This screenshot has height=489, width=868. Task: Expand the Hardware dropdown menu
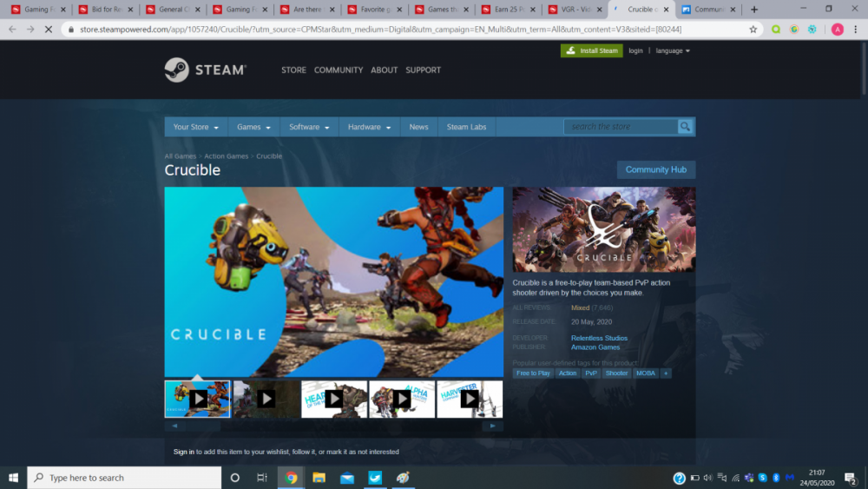[x=369, y=127]
